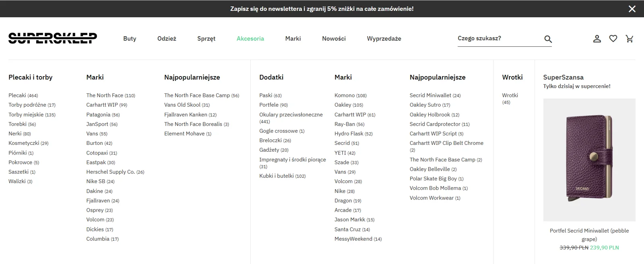Open Kosmetyczki (29) category
The height and width of the screenshot is (264, 644).
point(28,143)
